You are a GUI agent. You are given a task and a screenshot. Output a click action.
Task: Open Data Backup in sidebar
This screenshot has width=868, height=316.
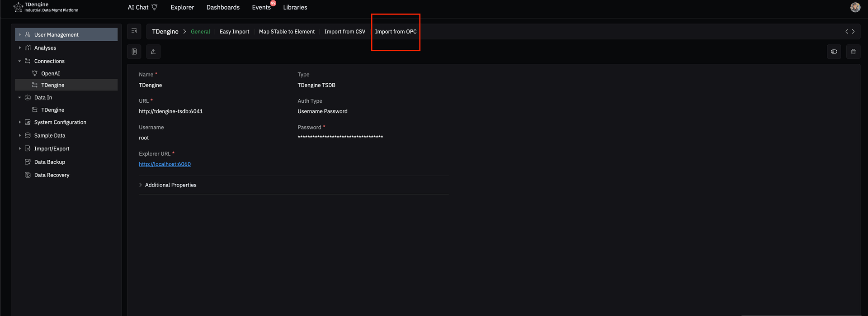49,162
